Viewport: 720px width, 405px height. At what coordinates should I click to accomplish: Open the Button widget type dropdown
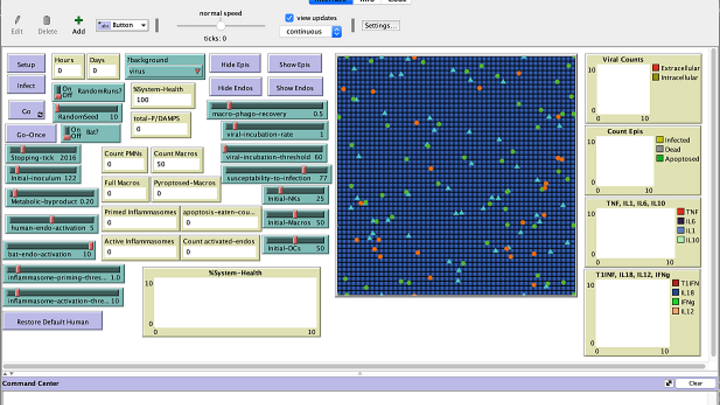(x=123, y=25)
